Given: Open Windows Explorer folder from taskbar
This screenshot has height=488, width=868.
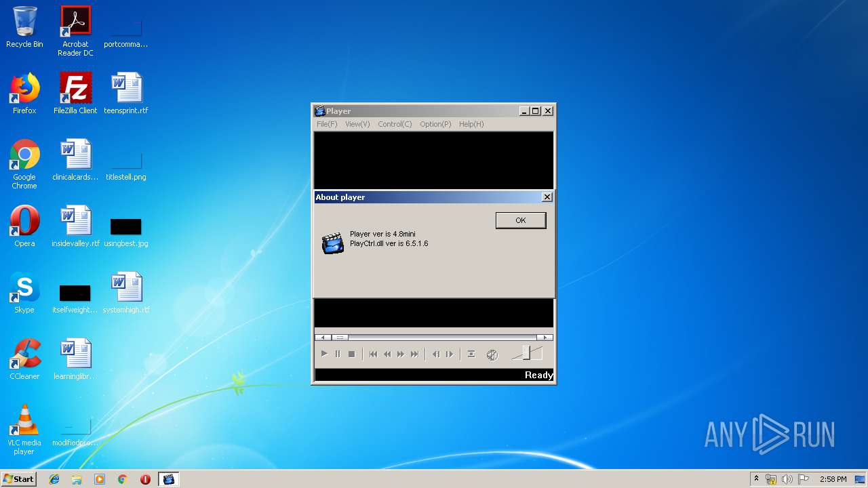Looking at the screenshot, I should [77, 479].
